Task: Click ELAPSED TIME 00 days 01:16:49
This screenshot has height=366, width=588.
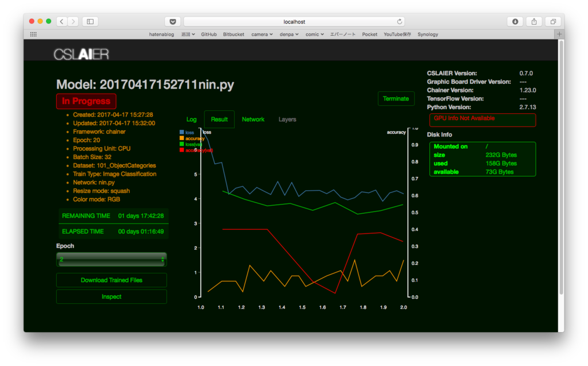Action: coord(113,232)
